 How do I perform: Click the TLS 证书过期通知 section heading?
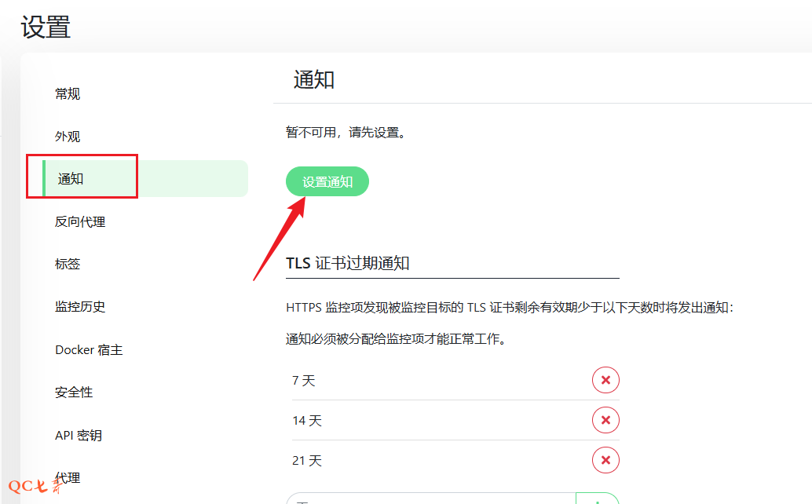pyautogui.click(x=347, y=263)
